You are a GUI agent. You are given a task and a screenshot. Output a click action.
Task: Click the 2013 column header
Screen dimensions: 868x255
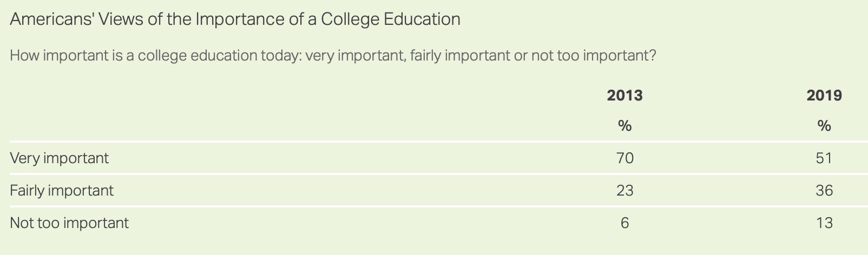624,96
